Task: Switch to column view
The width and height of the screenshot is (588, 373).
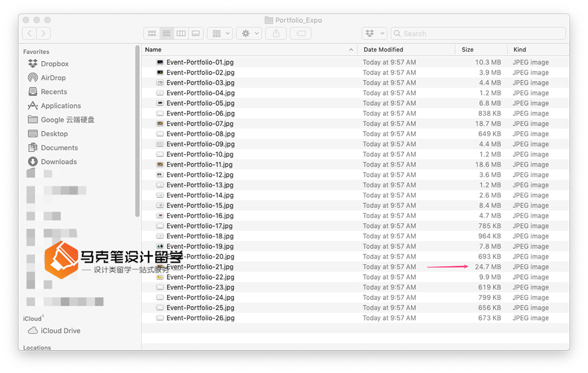Action: click(181, 33)
